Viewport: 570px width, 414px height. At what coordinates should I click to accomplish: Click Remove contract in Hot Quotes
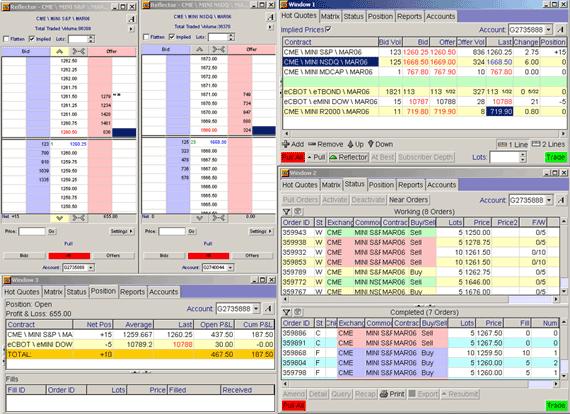click(x=325, y=144)
